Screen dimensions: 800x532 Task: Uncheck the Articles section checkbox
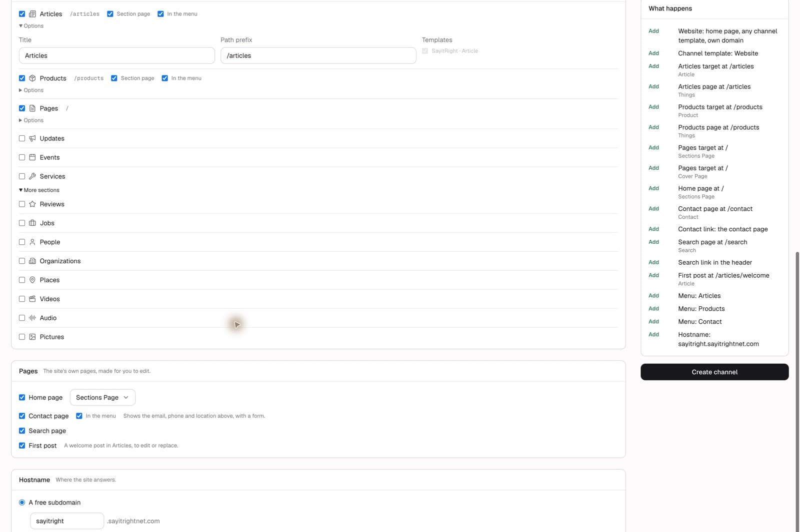(22, 14)
